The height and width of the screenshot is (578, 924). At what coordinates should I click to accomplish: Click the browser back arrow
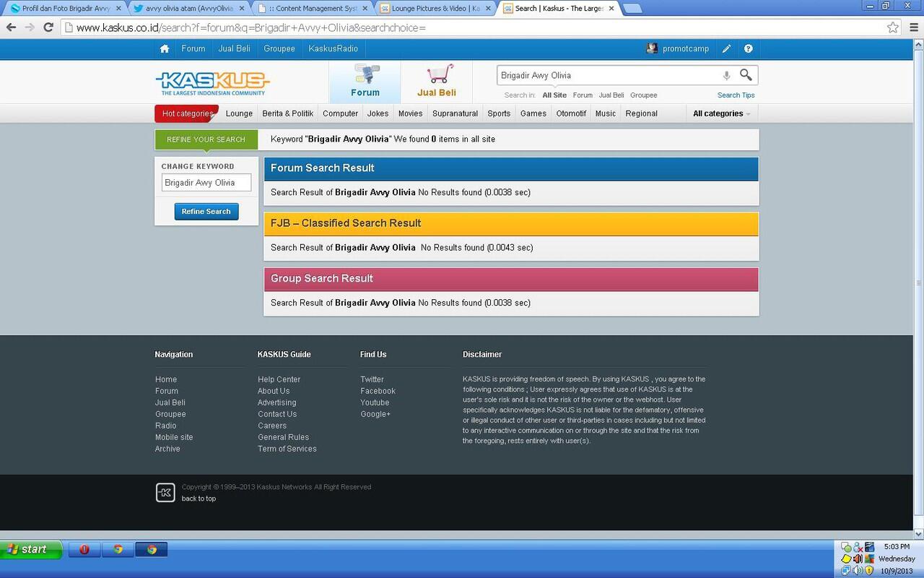11,27
